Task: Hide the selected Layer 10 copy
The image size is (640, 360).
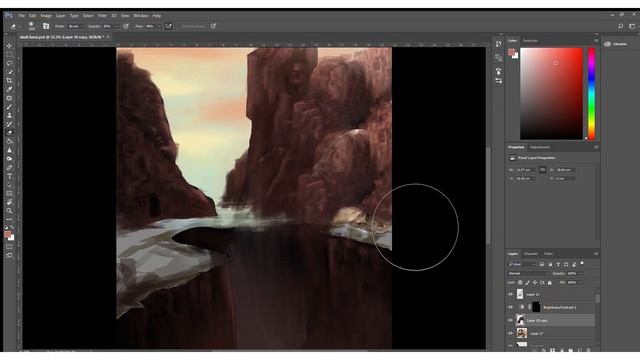Action: tap(510, 320)
